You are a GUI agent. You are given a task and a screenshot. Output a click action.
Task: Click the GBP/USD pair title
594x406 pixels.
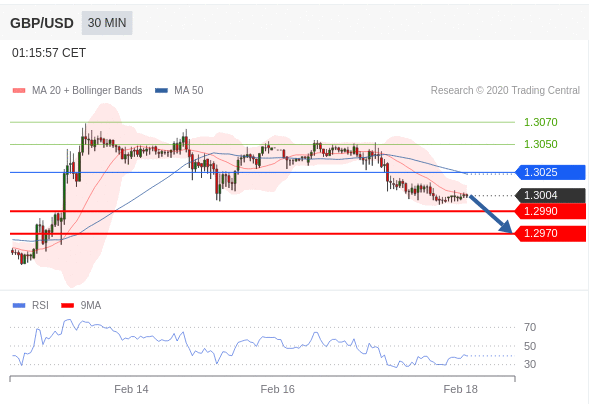[x=42, y=23]
